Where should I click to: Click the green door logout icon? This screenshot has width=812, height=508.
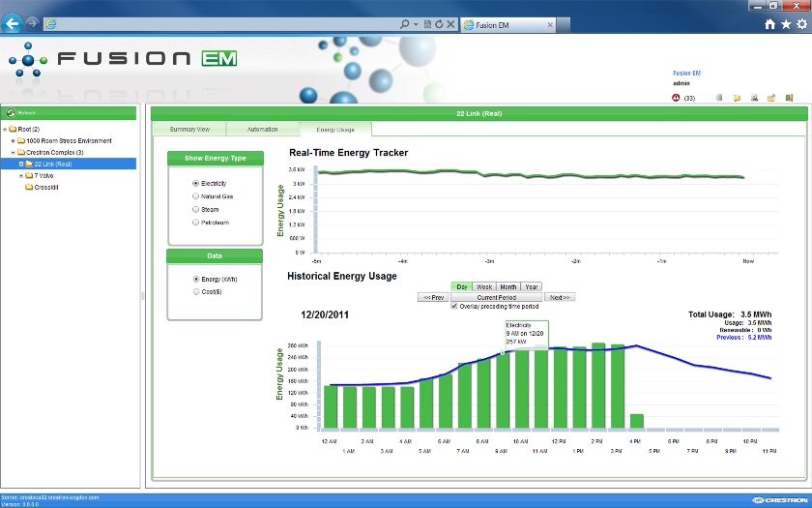789,98
